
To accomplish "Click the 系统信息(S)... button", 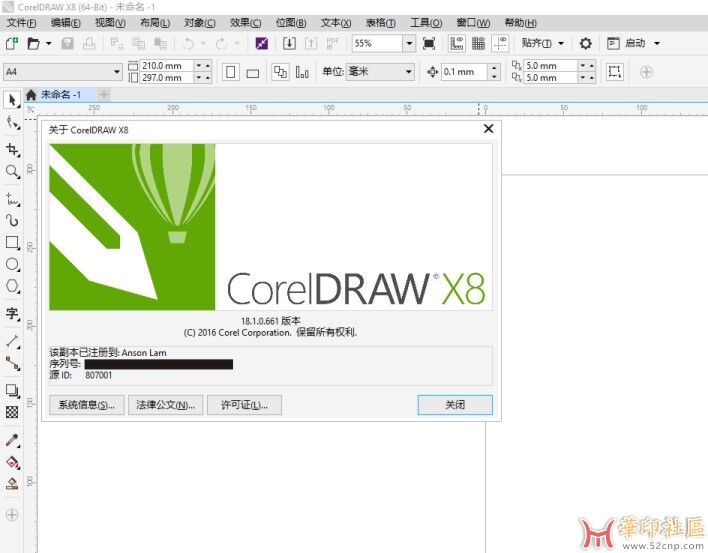I will 87,405.
